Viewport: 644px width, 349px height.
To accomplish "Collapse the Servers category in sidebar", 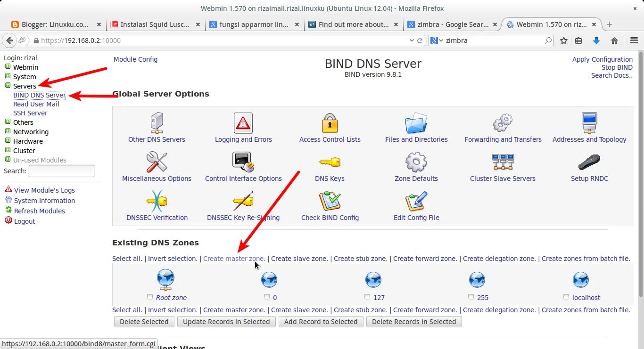I will pyautogui.click(x=8, y=86).
